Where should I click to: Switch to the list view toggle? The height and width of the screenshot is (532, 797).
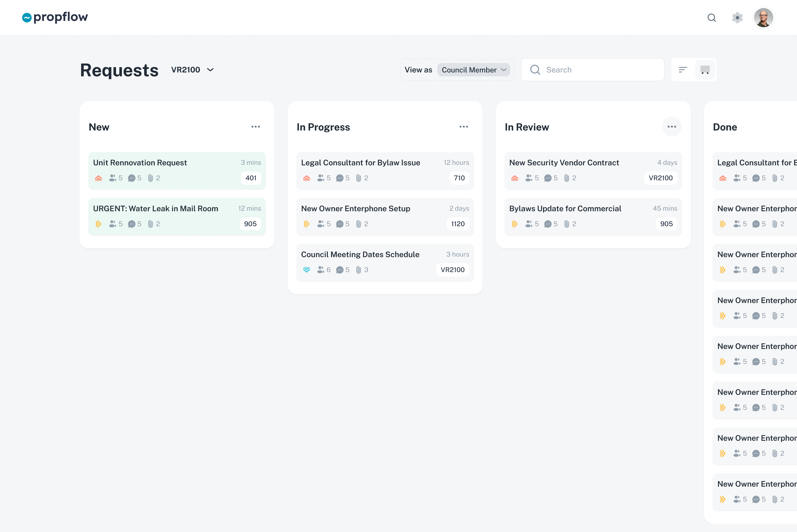tap(682, 70)
